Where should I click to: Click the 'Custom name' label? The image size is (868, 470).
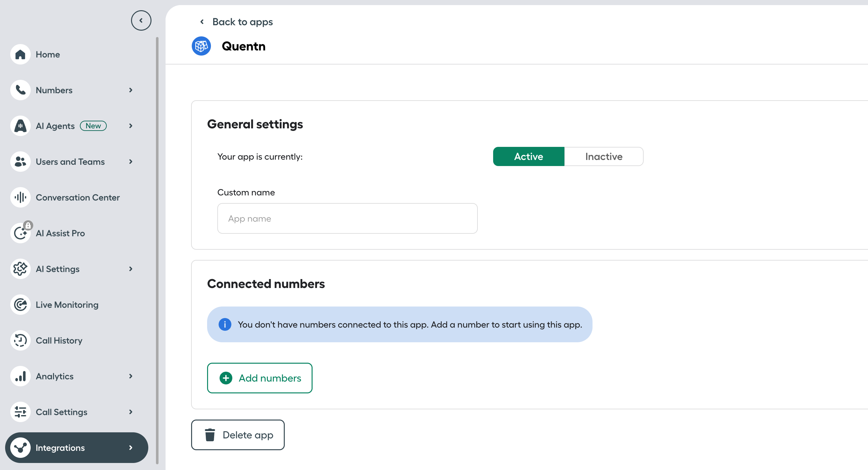[246, 192]
